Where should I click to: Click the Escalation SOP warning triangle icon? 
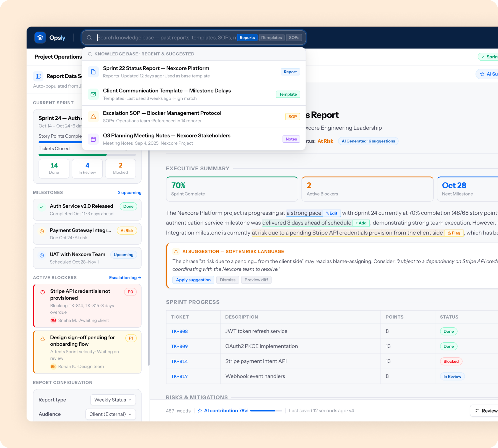[x=93, y=117]
